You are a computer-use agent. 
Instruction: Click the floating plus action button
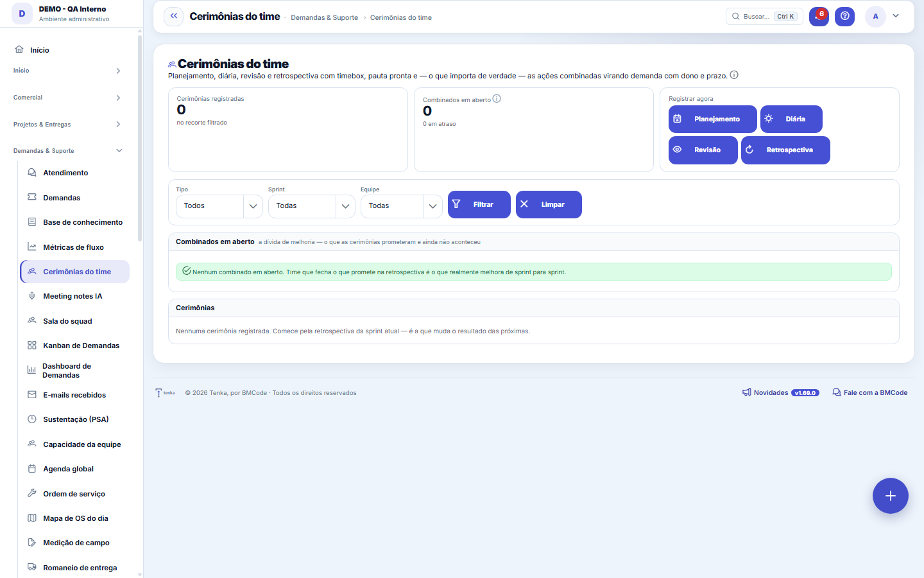pyautogui.click(x=890, y=496)
